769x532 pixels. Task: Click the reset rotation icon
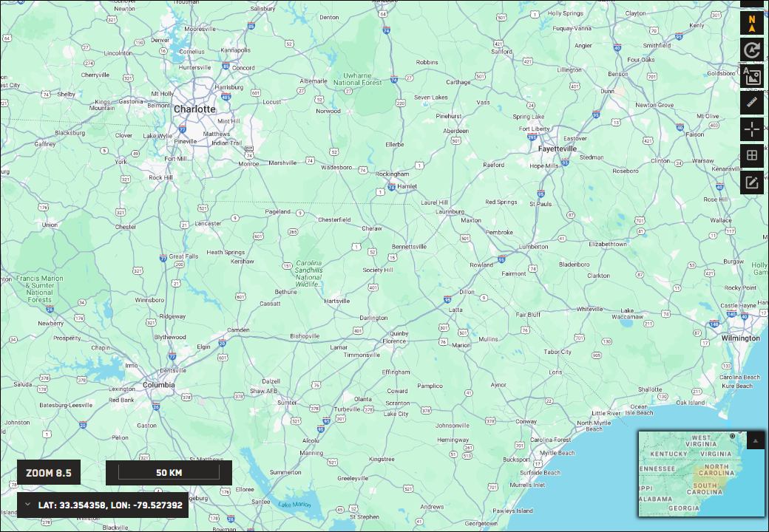752,50
